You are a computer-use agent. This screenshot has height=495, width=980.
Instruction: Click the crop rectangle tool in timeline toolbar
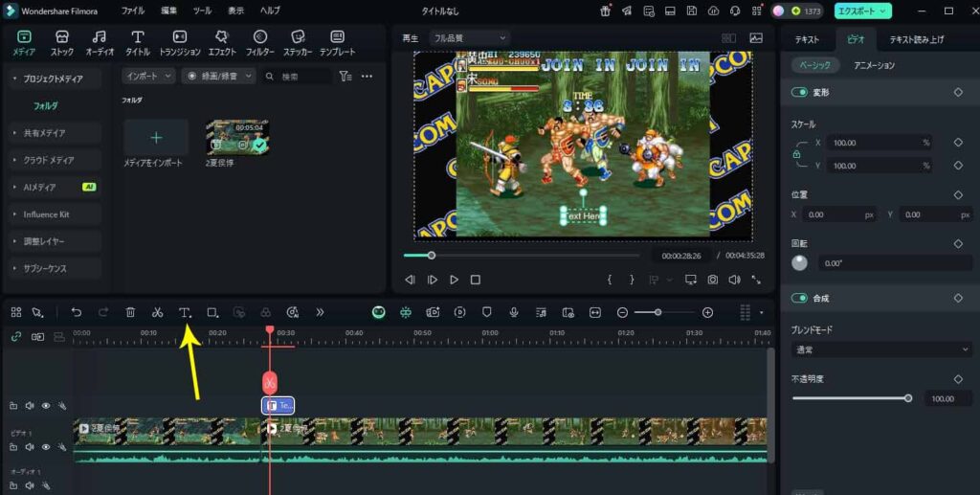(212, 312)
